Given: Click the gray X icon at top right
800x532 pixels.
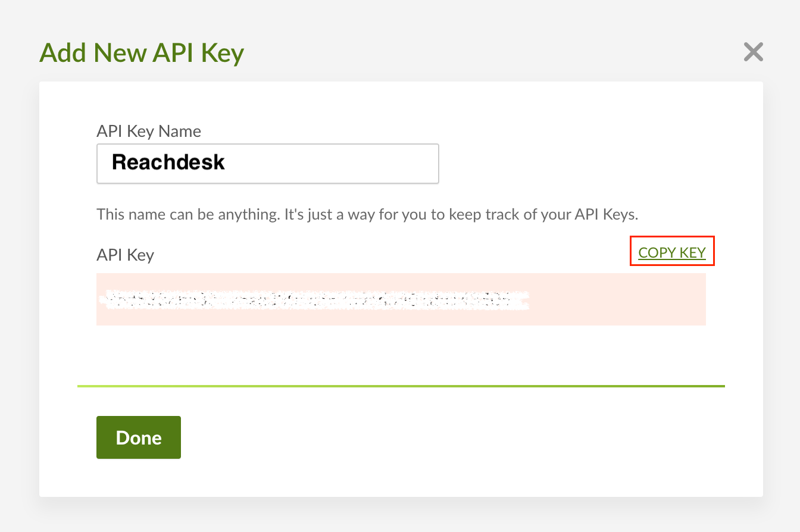Looking at the screenshot, I should point(753,52).
